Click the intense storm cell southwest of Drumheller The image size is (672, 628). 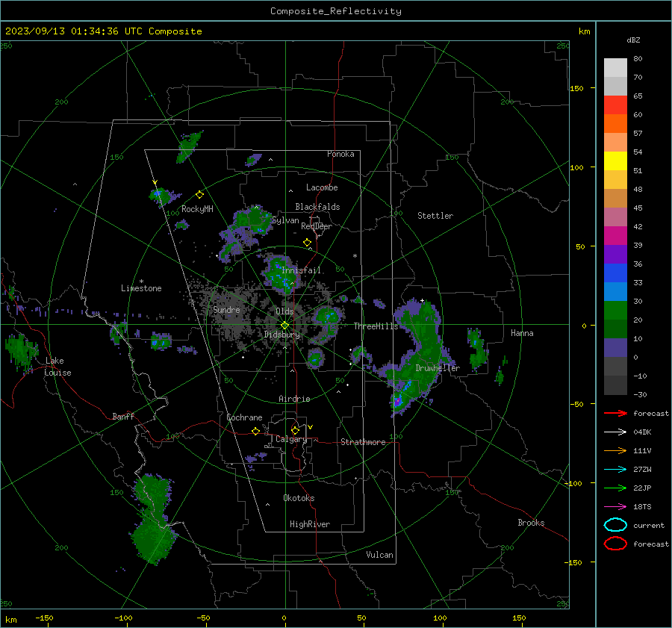click(398, 401)
